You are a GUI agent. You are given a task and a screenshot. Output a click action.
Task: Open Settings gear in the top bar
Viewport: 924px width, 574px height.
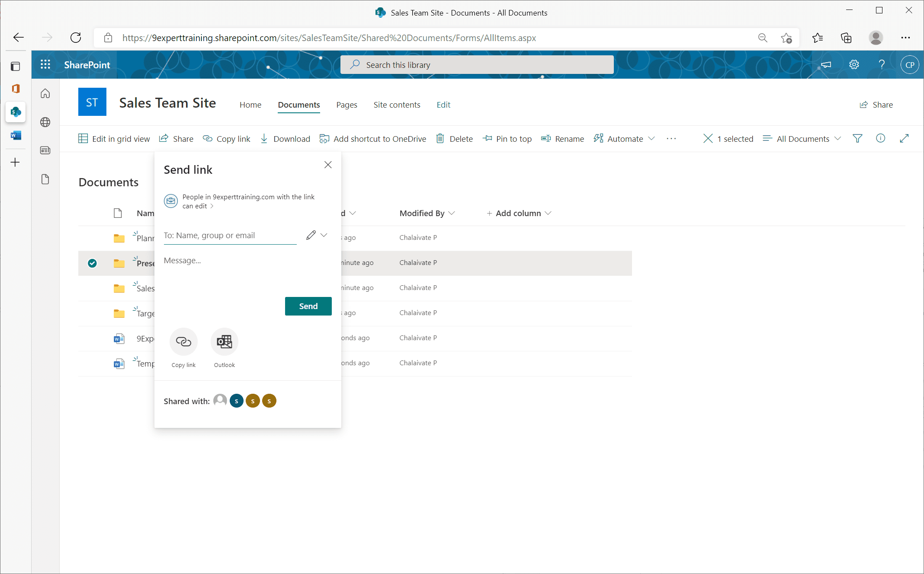click(x=853, y=64)
